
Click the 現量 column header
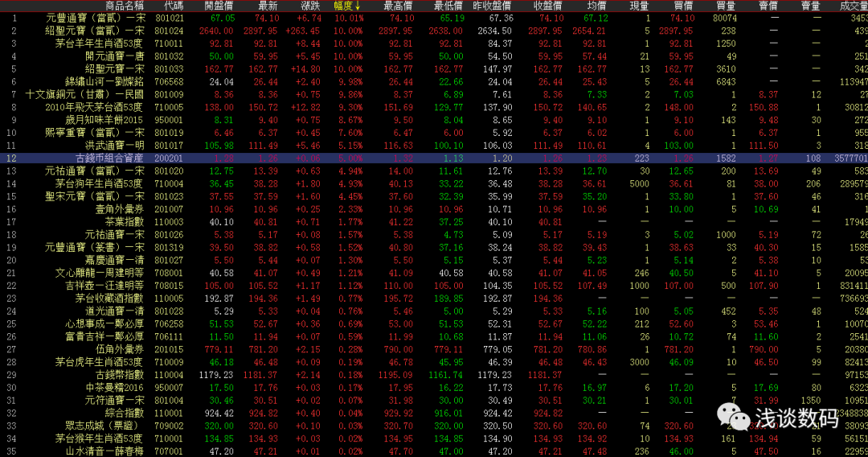(x=639, y=6)
